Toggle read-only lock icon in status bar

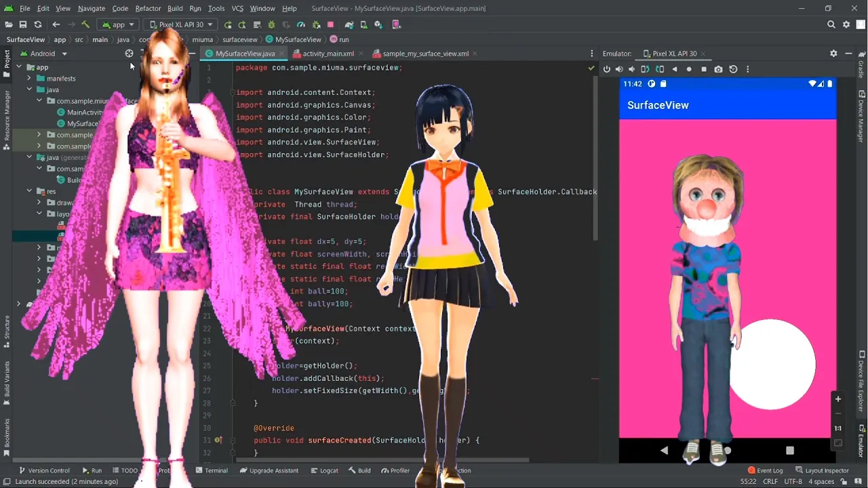pyautogui.click(x=844, y=481)
